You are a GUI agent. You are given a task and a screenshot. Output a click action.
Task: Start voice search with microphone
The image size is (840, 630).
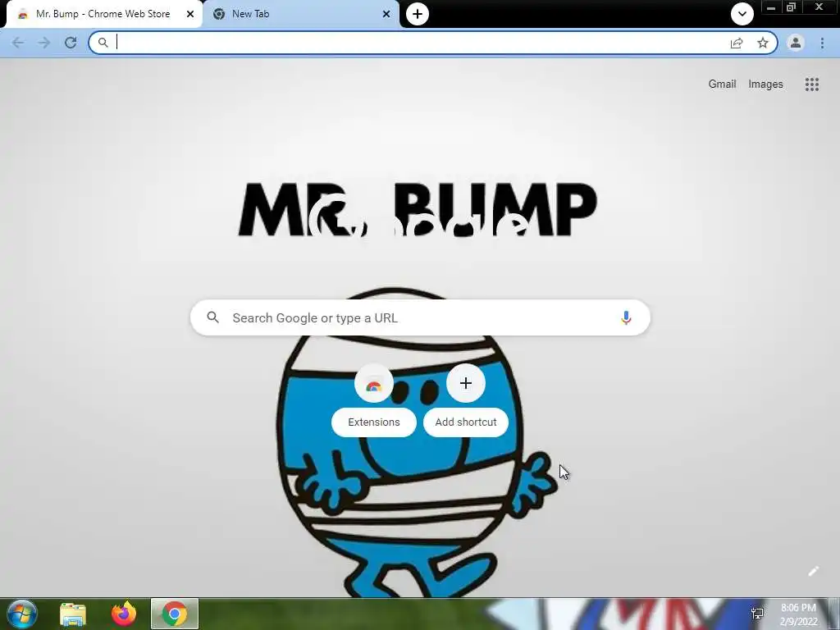click(626, 317)
